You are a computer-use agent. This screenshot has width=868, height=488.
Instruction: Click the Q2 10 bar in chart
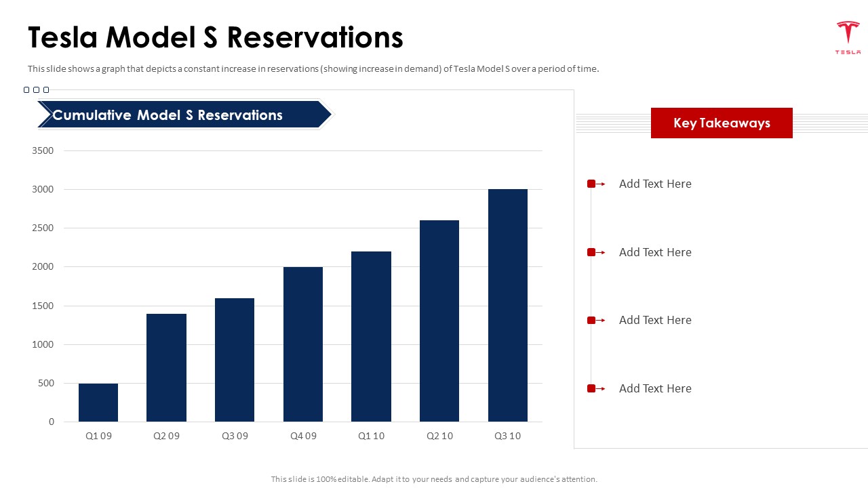coord(439,321)
